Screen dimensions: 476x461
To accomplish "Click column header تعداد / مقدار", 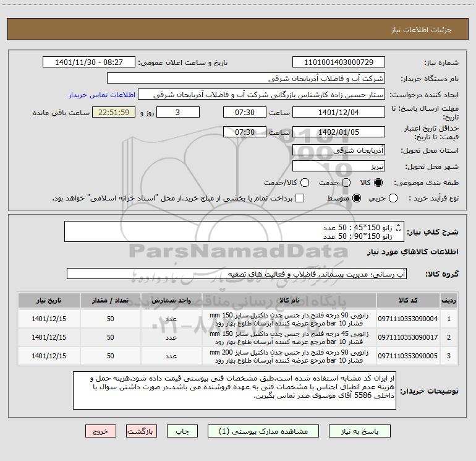I will [110, 301].
